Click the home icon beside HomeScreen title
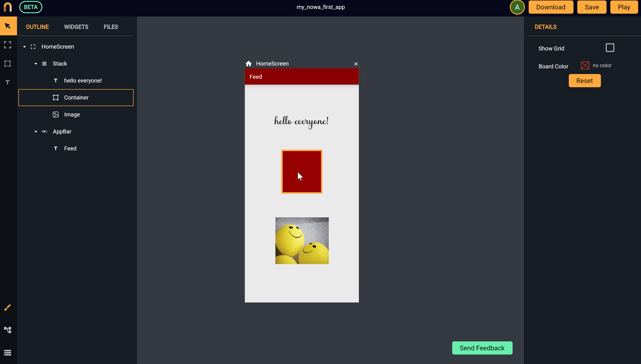The height and width of the screenshot is (364, 641). click(249, 63)
